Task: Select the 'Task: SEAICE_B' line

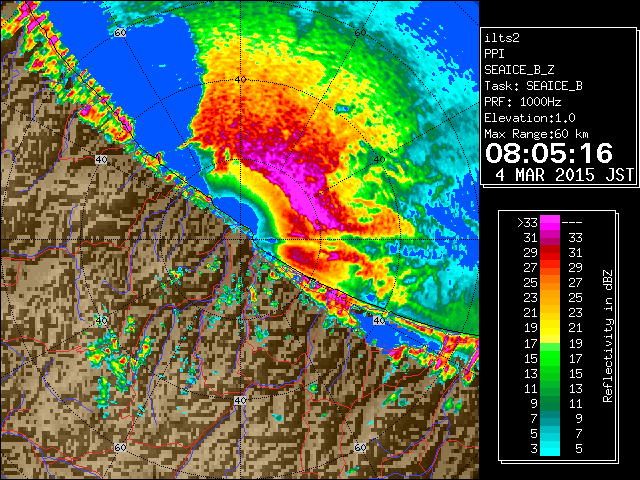Action: coord(533,86)
